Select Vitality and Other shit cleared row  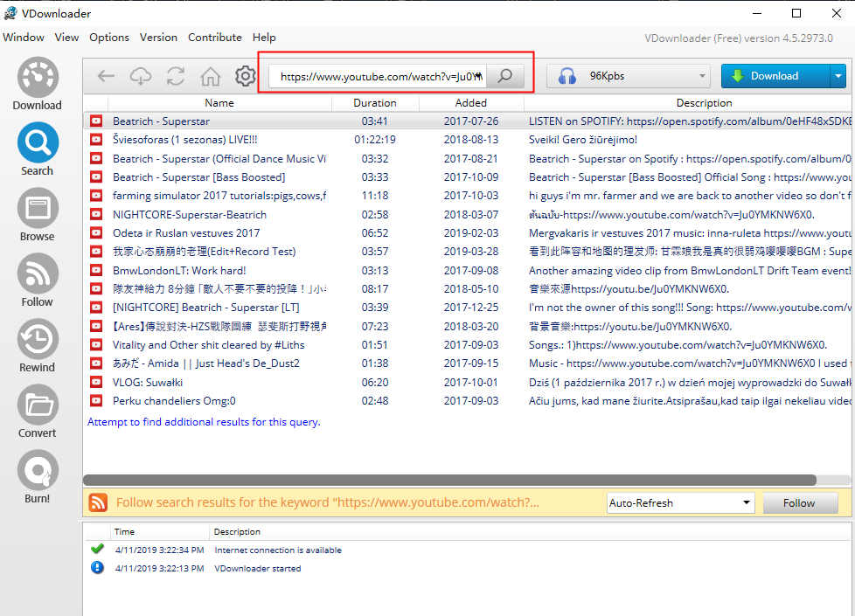[468, 344]
